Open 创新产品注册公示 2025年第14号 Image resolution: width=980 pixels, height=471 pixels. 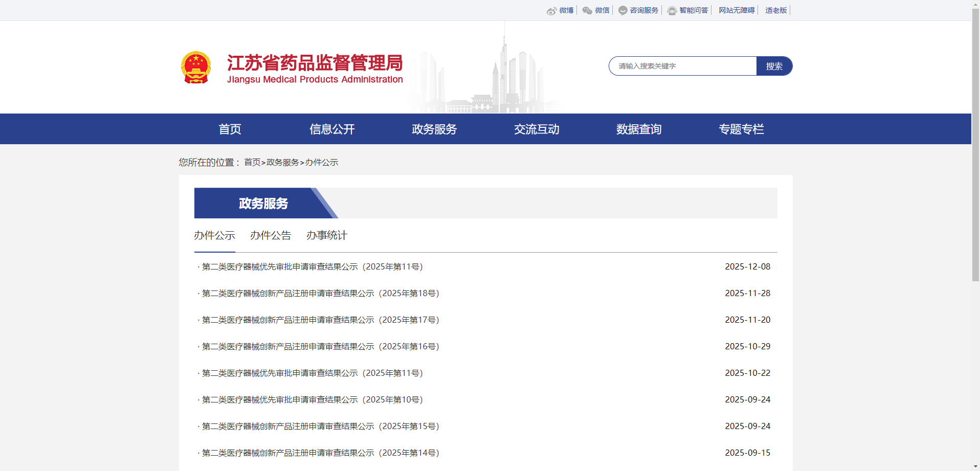[321, 453]
